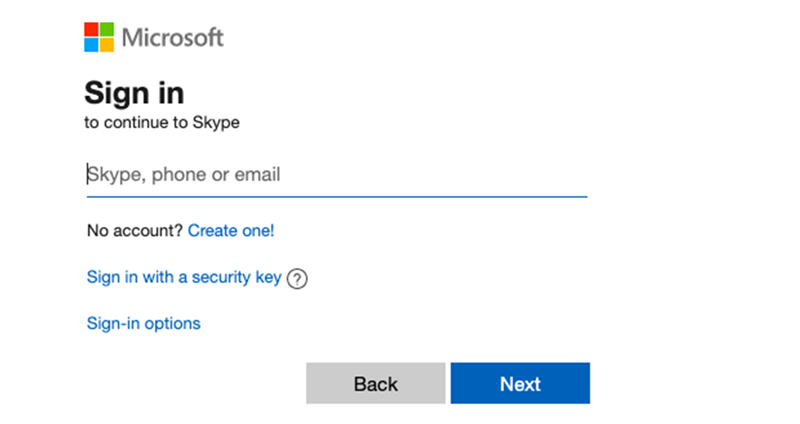Screen dimensions: 800x424
Task: Focus the Skype, phone or email field
Action: pos(336,175)
